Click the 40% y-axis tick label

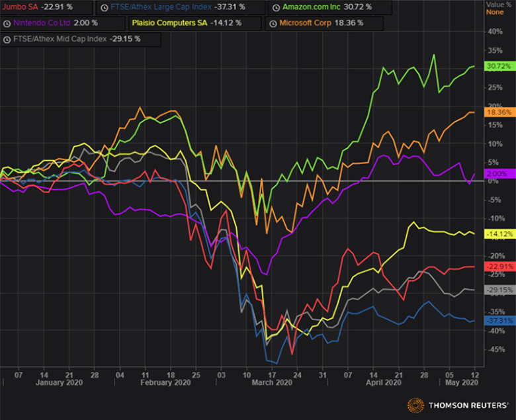pos(495,32)
